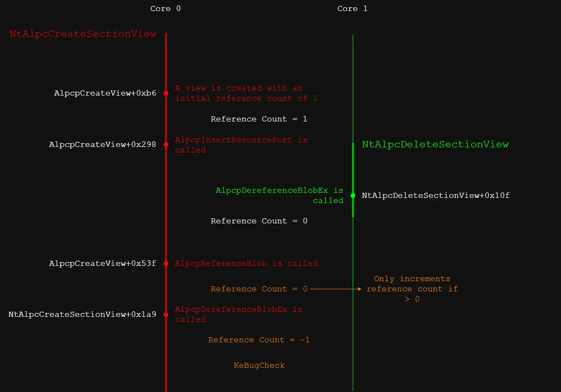561x392 pixels.
Task: Click the green dot on the Core 1 line
Action: (353, 195)
